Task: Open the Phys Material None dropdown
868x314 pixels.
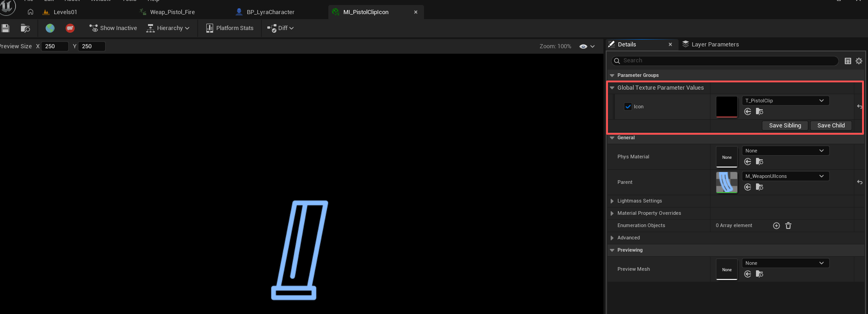Action: click(785, 151)
